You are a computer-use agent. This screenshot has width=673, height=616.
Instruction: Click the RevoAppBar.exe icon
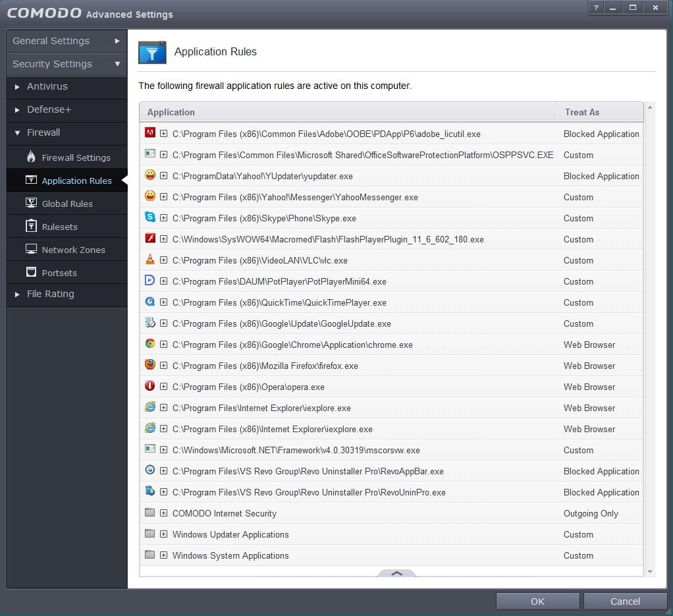[149, 470]
